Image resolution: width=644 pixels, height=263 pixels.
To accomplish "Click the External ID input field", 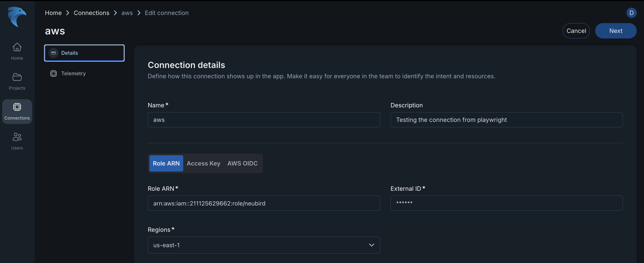I will point(507,203).
